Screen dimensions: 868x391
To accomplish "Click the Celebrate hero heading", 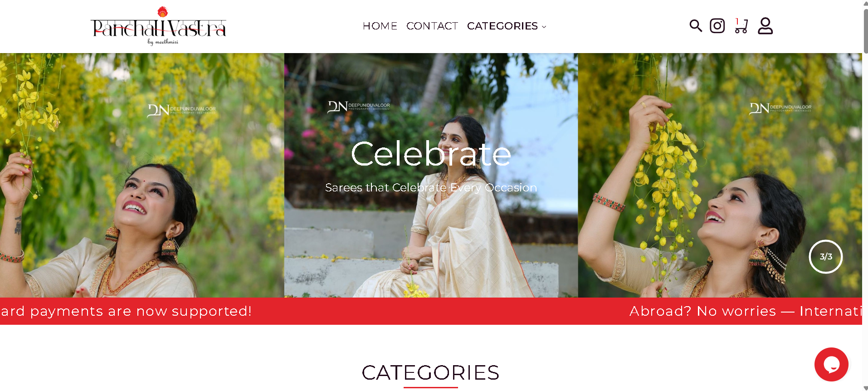I will pos(431,154).
